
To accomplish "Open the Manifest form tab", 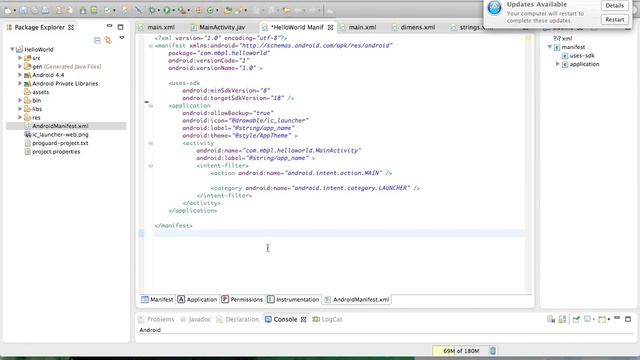I will 157,300.
